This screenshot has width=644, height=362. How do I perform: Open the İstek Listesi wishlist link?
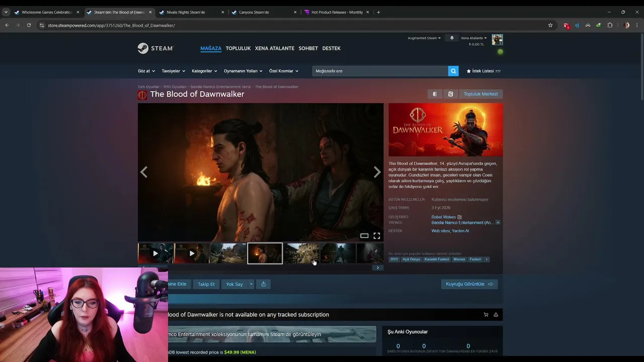[x=484, y=71]
